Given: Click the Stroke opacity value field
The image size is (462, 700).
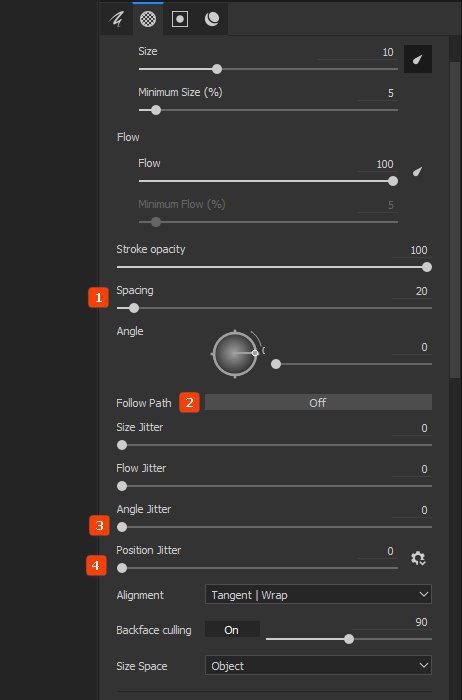Looking at the screenshot, I should pos(412,250).
